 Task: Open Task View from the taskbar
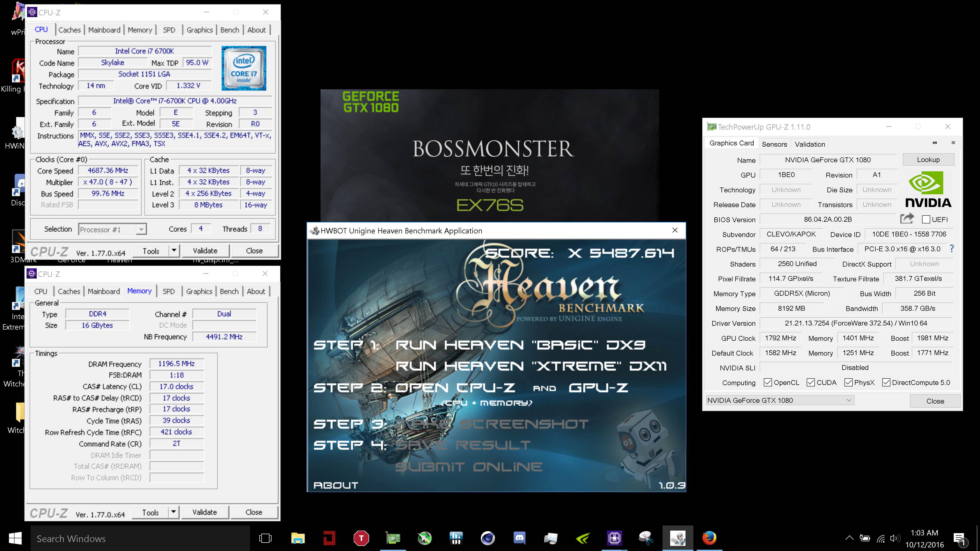pos(265,538)
